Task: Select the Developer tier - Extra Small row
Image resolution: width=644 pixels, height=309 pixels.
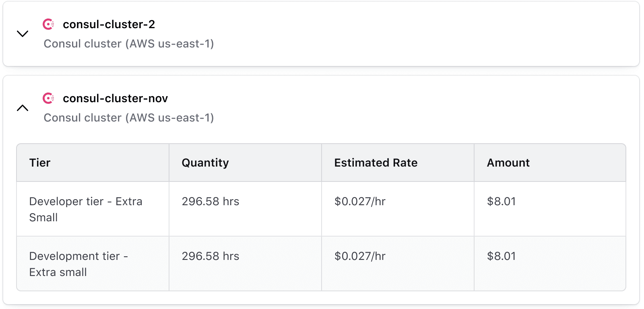Action: [85, 209]
